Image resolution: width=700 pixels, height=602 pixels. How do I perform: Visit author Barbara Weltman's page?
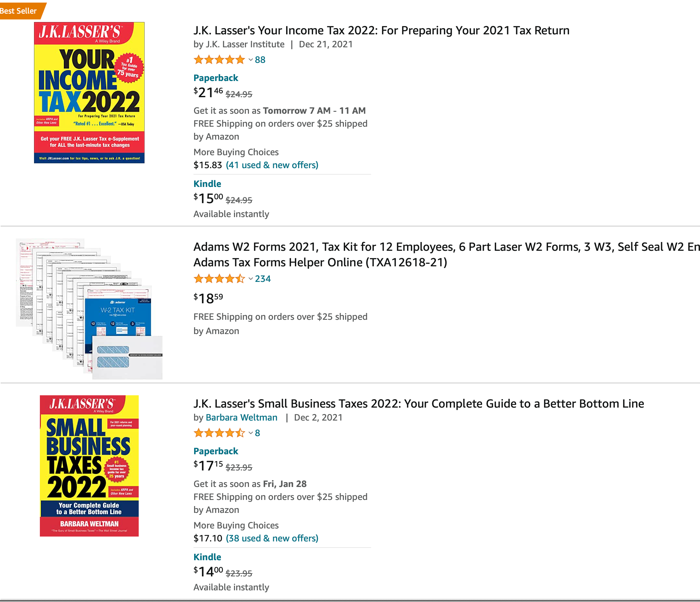coord(241,418)
